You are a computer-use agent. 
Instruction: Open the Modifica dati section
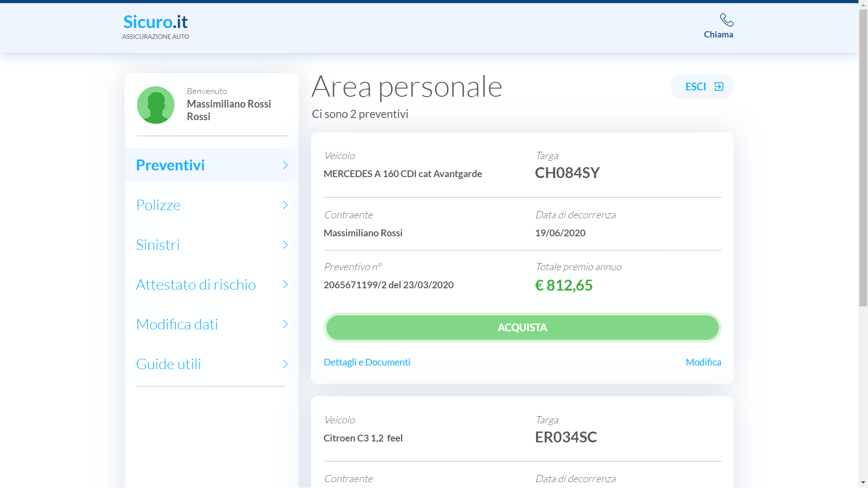click(x=212, y=324)
